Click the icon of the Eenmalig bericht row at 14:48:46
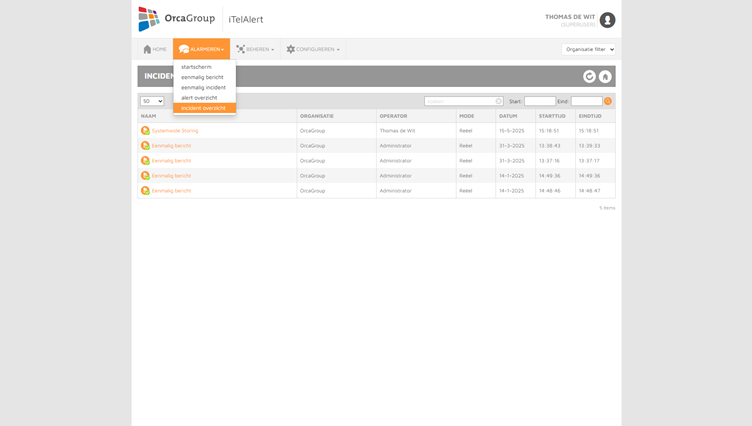The width and height of the screenshot is (752, 426). 145,190
